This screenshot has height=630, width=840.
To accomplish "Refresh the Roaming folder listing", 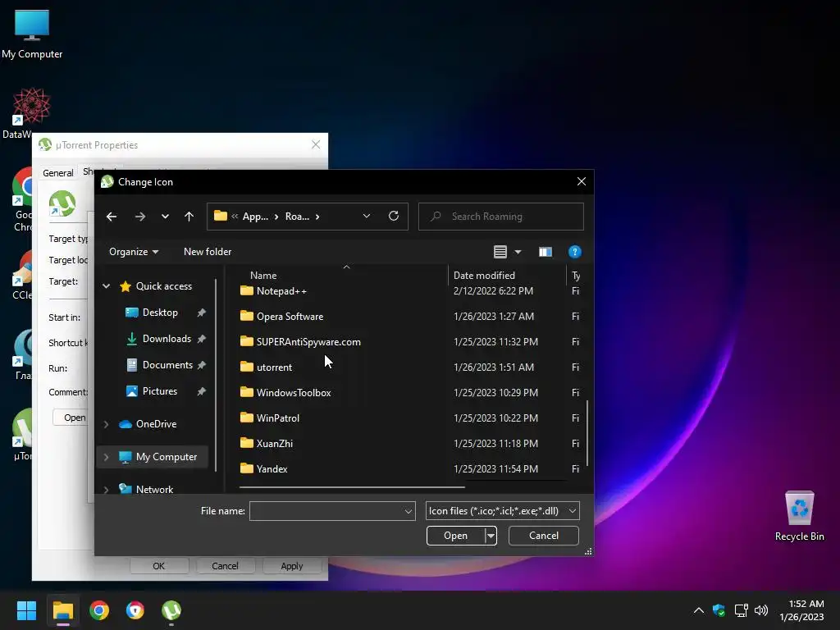I will (393, 216).
